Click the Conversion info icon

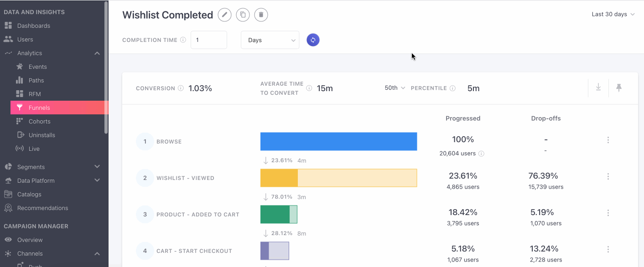click(x=181, y=88)
